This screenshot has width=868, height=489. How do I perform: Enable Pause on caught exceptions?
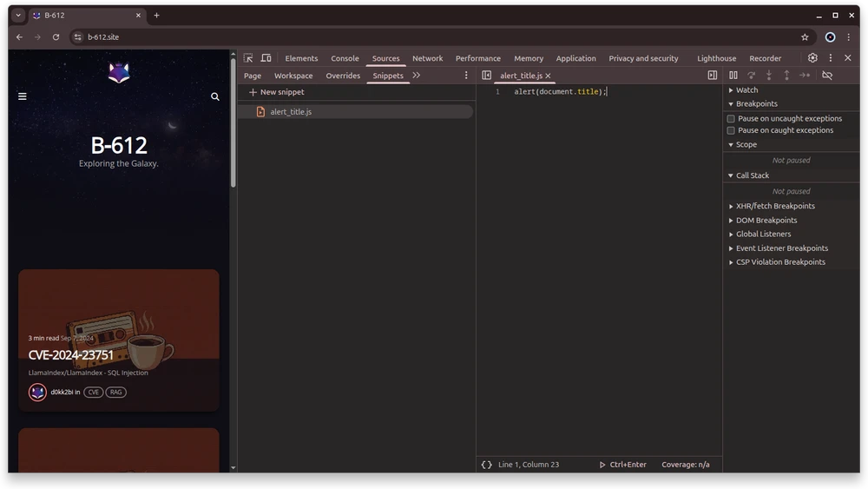pos(731,130)
